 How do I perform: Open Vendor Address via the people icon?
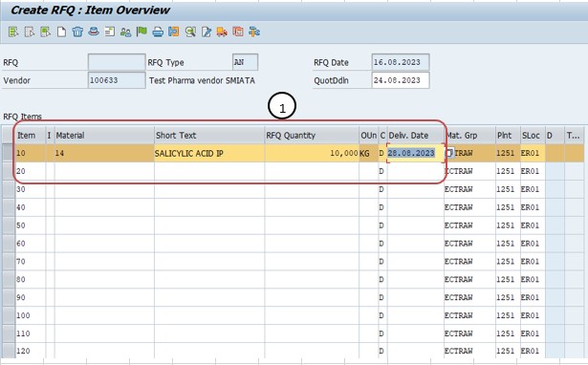tap(125, 32)
